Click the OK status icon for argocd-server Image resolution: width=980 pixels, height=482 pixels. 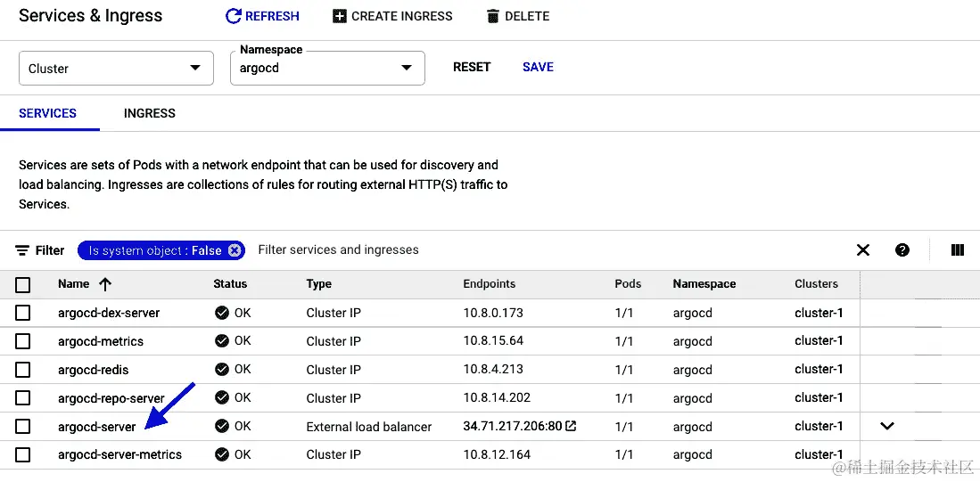coord(222,427)
